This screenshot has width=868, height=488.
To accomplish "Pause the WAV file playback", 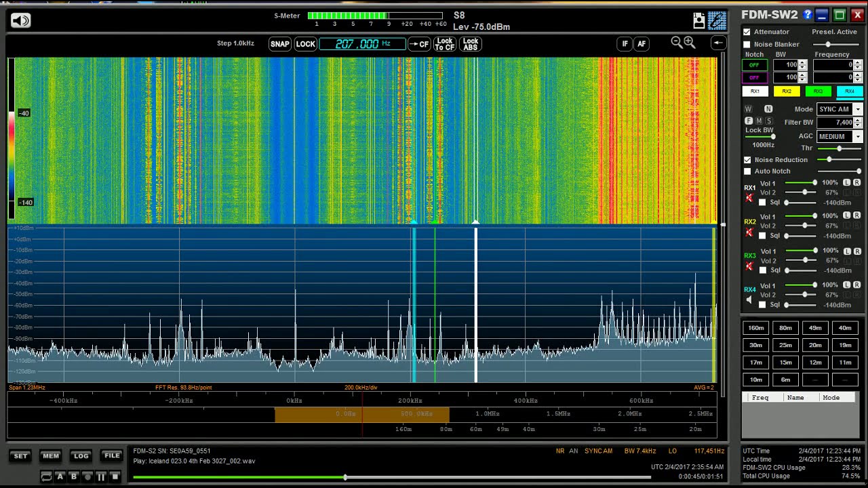I will click(x=101, y=476).
